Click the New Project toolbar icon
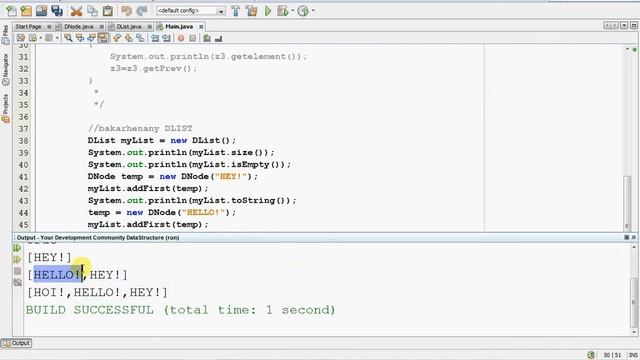Screen dimensions: 640x360 coord(27,11)
